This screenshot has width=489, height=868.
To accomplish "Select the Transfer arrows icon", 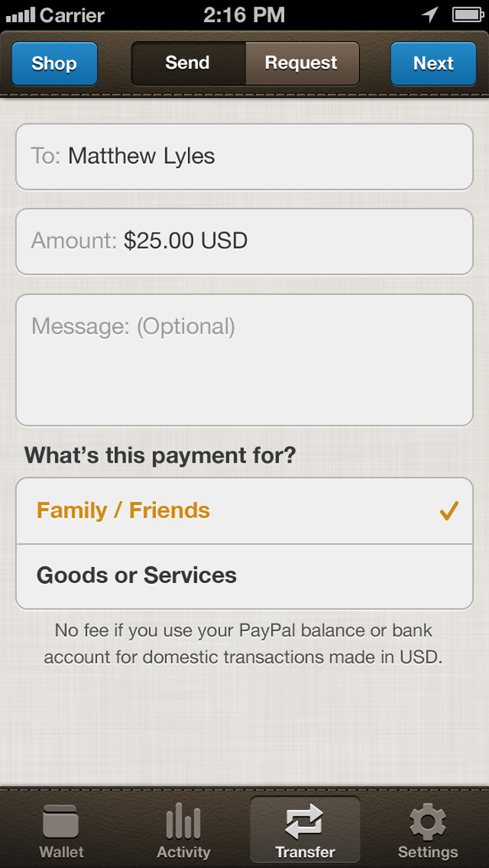I will [305, 822].
